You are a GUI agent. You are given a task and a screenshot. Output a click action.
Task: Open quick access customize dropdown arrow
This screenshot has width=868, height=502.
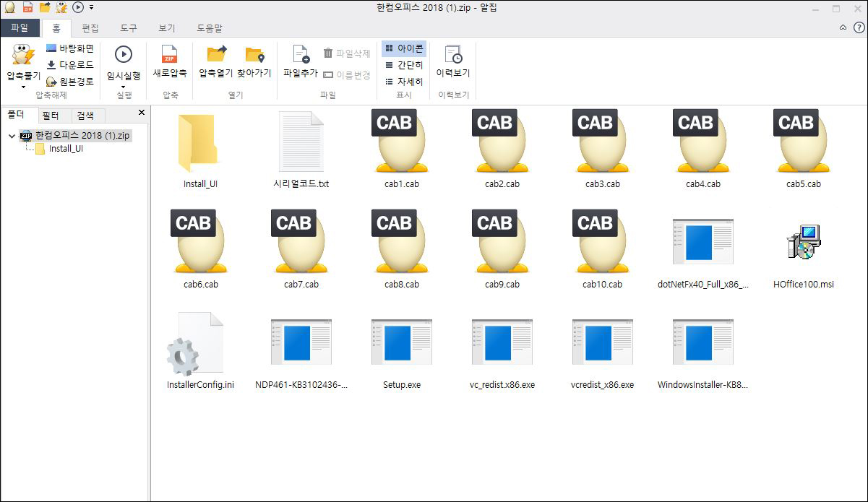pyautogui.click(x=91, y=8)
